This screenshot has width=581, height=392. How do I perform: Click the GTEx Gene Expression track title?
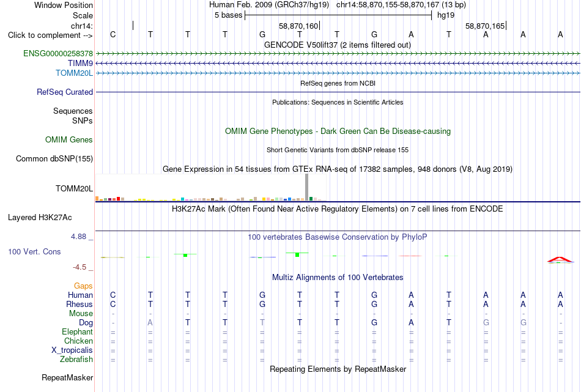[338, 169]
